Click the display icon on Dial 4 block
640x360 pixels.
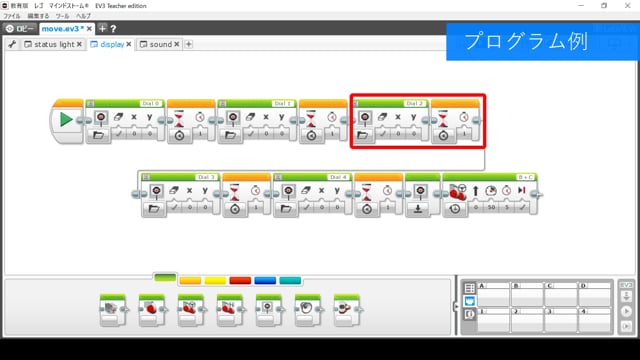pos(289,191)
